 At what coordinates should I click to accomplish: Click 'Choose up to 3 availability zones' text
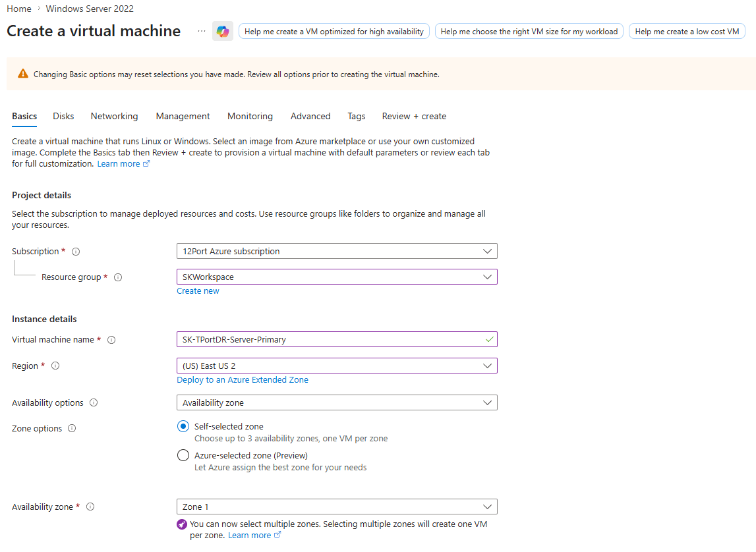click(x=291, y=438)
